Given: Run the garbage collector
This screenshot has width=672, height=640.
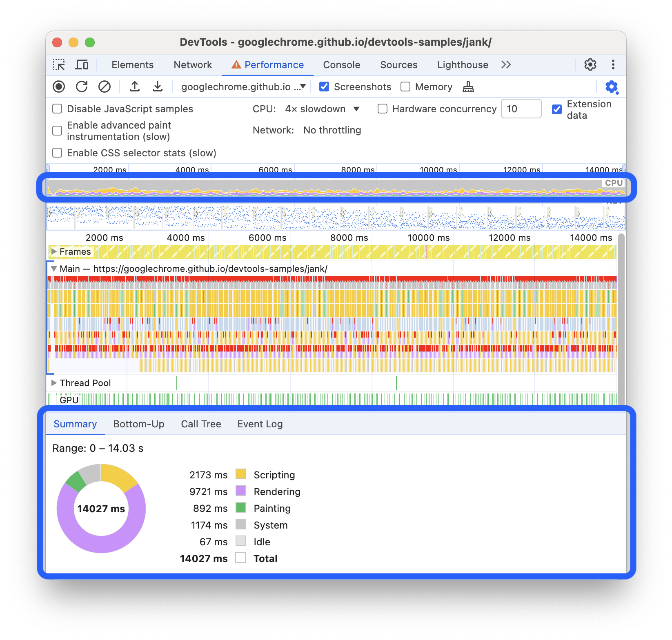Looking at the screenshot, I should [x=468, y=87].
